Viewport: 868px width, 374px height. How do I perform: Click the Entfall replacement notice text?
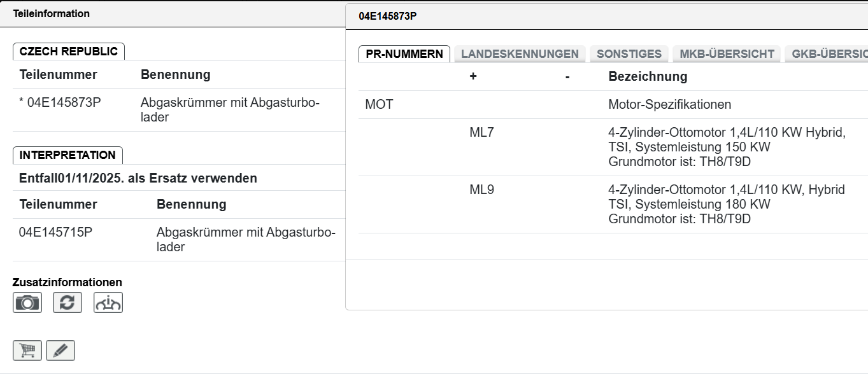tap(138, 178)
